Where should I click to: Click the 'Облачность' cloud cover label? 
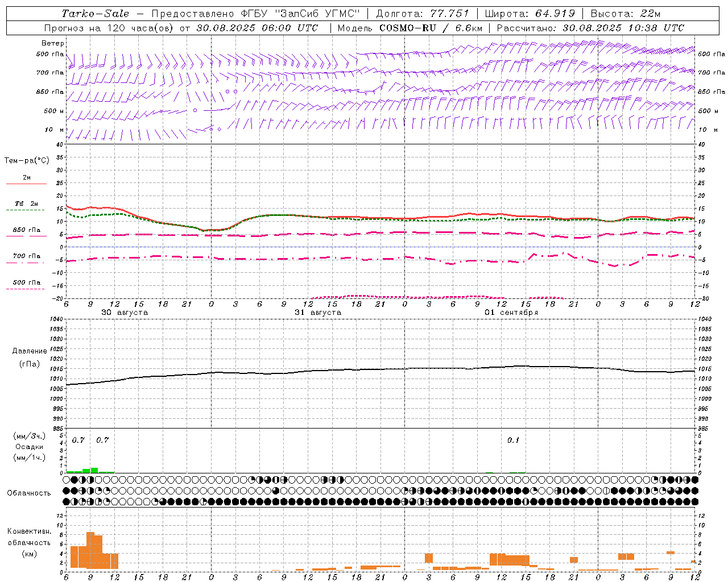tap(29, 493)
